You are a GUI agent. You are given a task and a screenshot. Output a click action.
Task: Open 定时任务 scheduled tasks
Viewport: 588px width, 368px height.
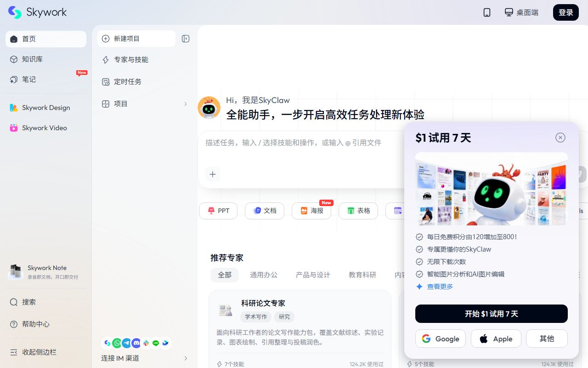(x=145, y=81)
